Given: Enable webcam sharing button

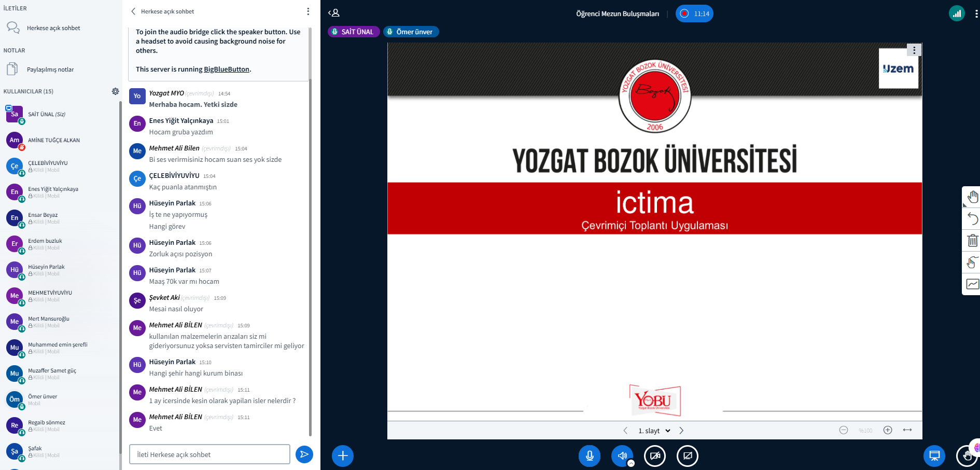Looking at the screenshot, I should [655, 456].
